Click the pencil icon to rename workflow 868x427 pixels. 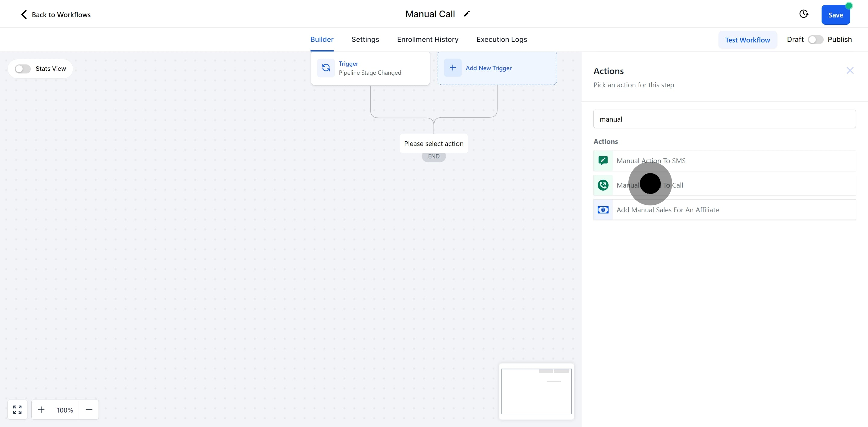467,14
